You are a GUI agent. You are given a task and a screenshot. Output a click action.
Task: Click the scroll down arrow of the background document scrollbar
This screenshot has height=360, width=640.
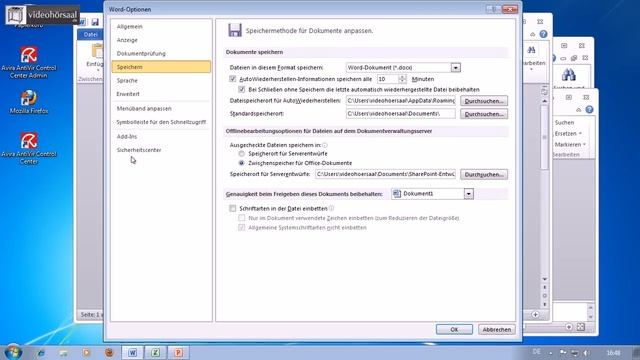[x=544, y=279]
